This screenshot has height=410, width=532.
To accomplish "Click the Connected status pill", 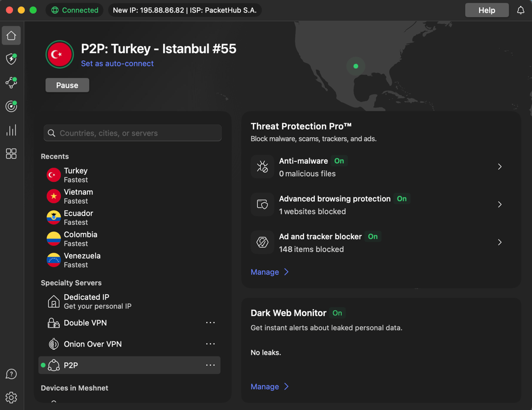I will tap(75, 10).
